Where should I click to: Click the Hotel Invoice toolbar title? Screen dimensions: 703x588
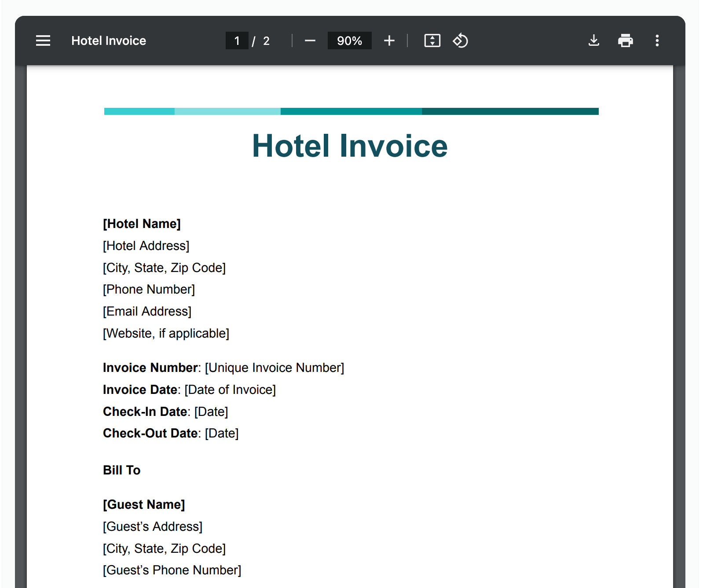click(x=109, y=41)
